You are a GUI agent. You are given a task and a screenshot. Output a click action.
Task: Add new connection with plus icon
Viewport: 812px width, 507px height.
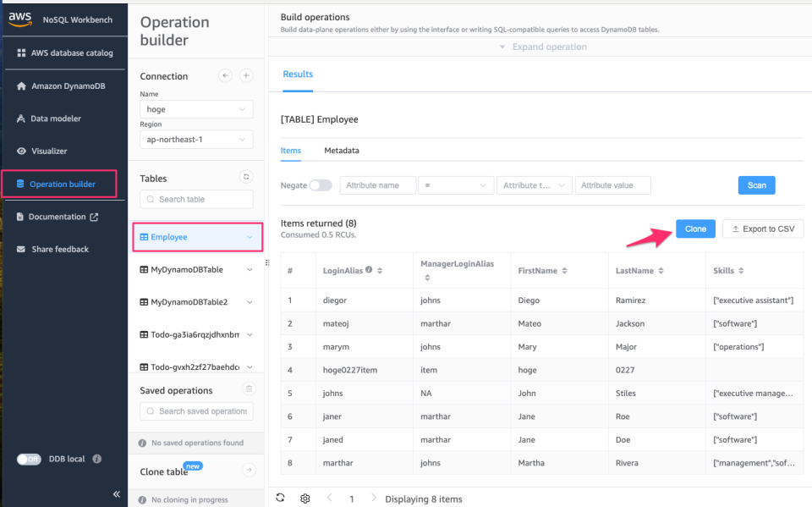pyautogui.click(x=246, y=75)
